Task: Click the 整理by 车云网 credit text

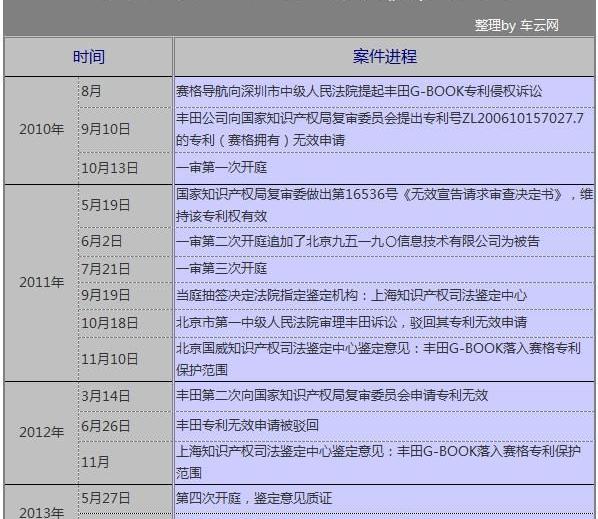Action: [x=516, y=26]
